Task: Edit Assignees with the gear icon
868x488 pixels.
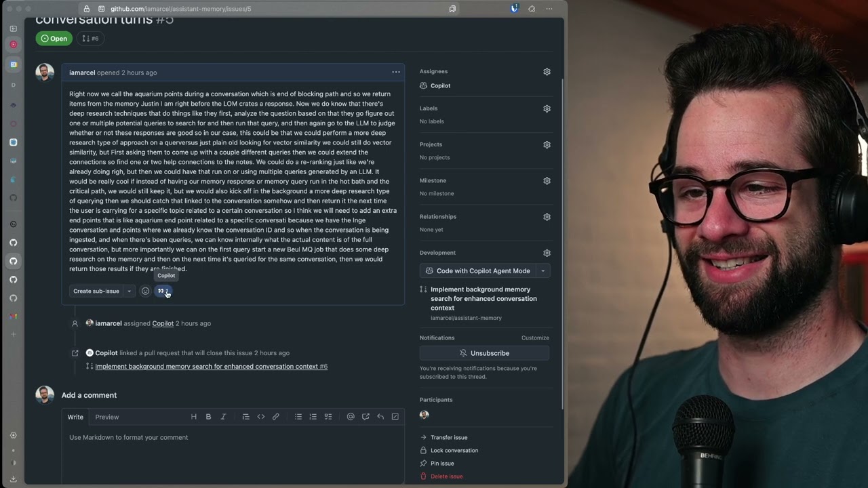Action: point(547,71)
